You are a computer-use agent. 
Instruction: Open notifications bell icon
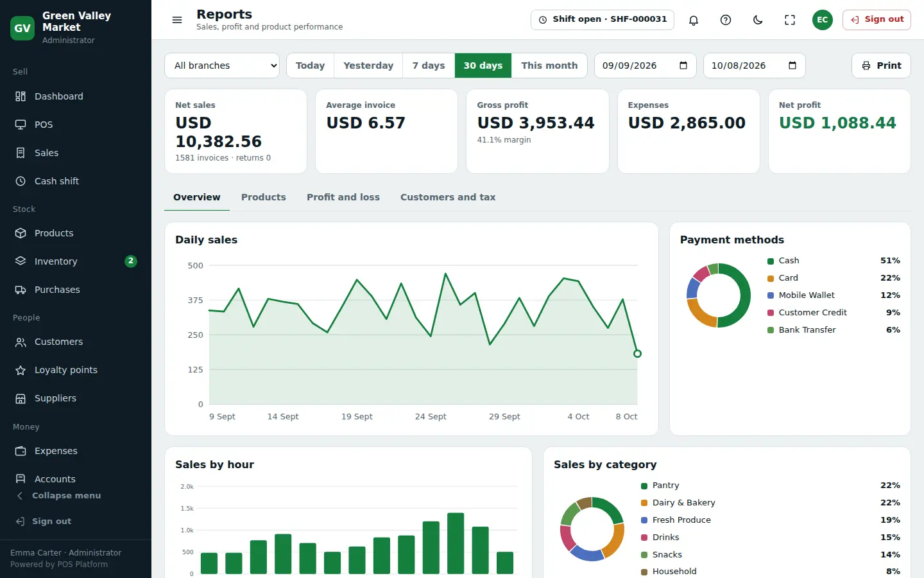tap(694, 20)
